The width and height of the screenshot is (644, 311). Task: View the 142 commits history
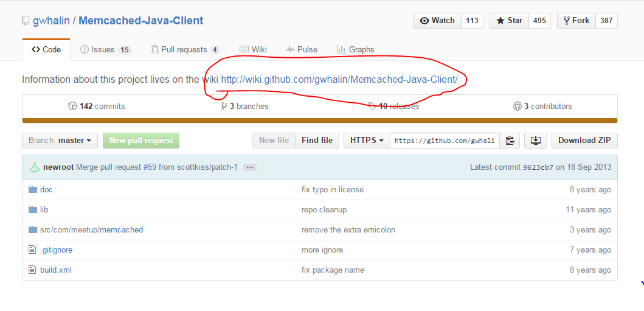pos(97,107)
